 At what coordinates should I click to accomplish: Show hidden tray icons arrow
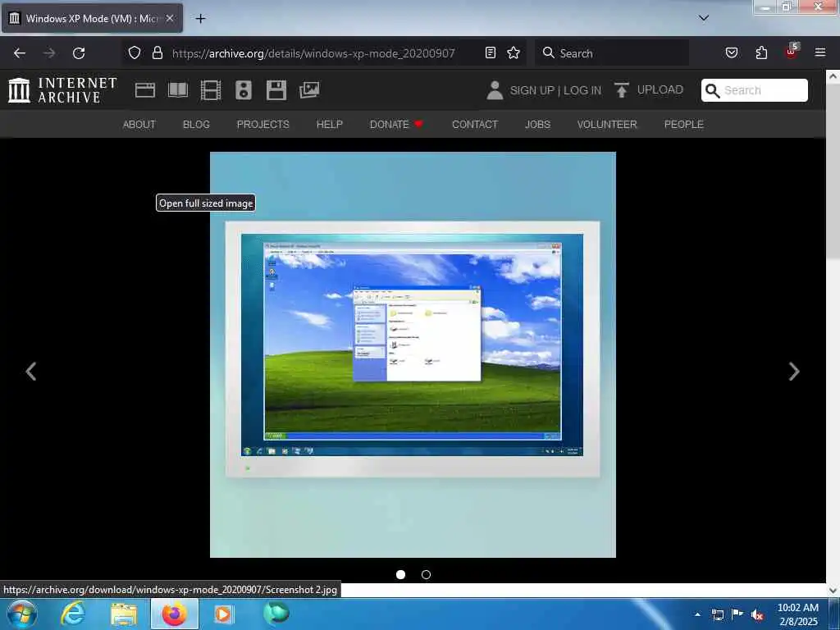(x=697, y=614)
